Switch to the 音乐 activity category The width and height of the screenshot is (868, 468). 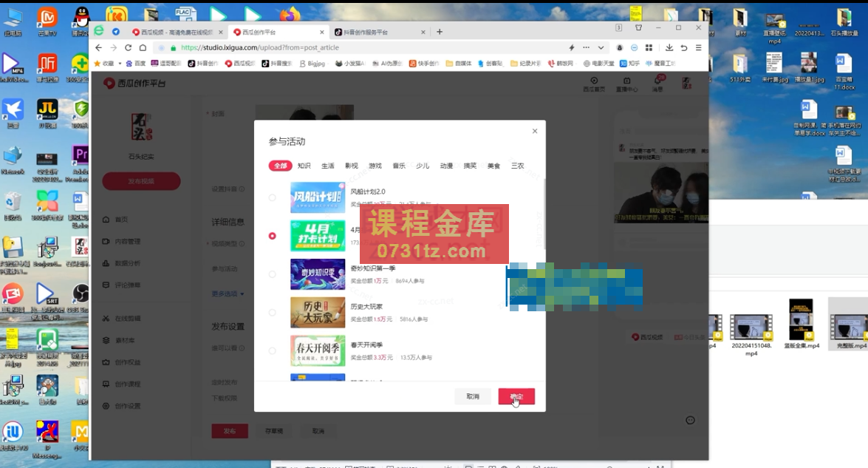point(399,166)
